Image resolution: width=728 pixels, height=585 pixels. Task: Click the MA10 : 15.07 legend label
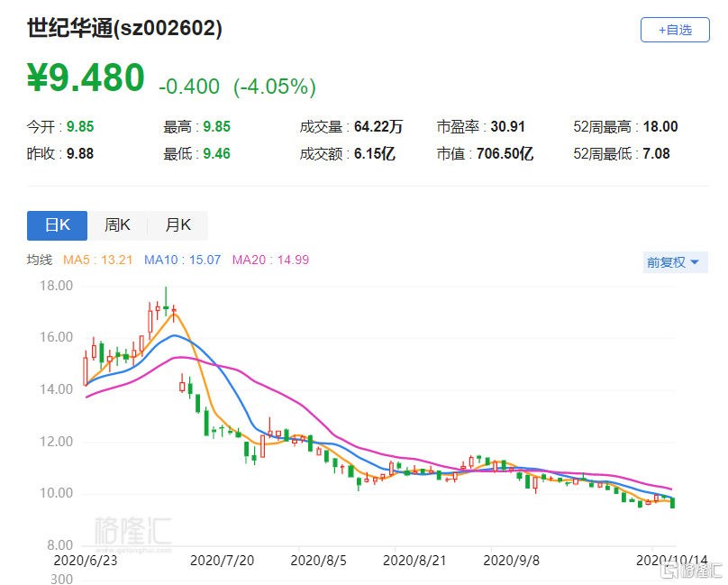click(183, 260)
